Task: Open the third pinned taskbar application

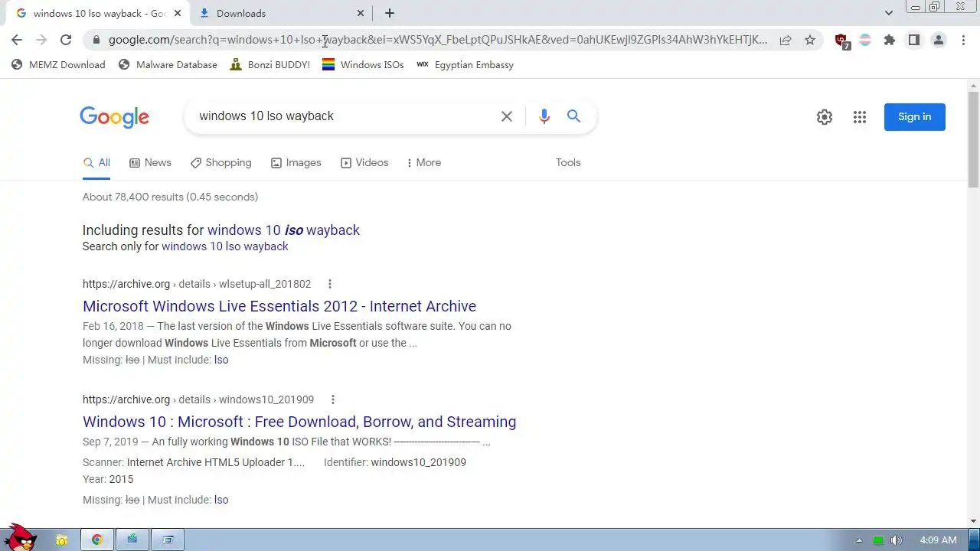Action: pyautogui.click(x=132, y=540)
